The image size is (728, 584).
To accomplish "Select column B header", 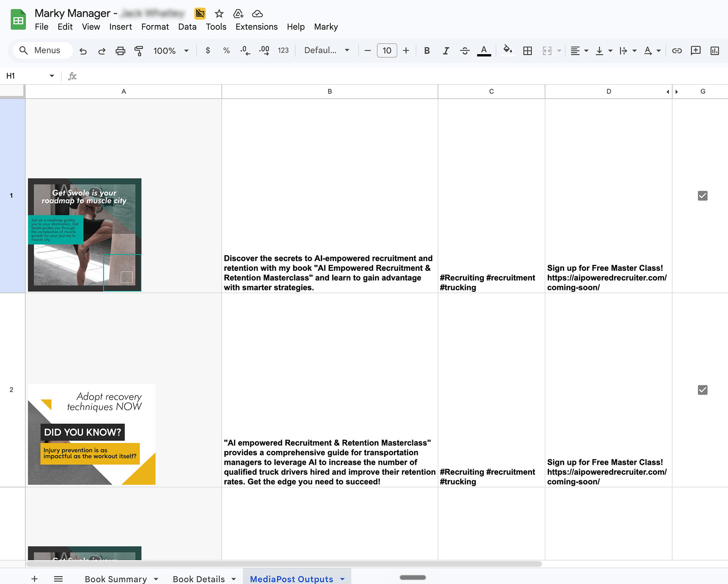I will (330, 91).
